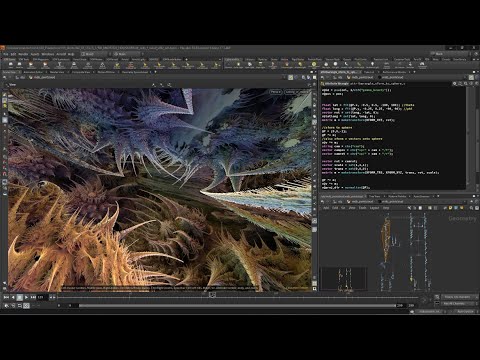Open the network editor Add menu
Screen dimensions: 480x360
[326, 208]
